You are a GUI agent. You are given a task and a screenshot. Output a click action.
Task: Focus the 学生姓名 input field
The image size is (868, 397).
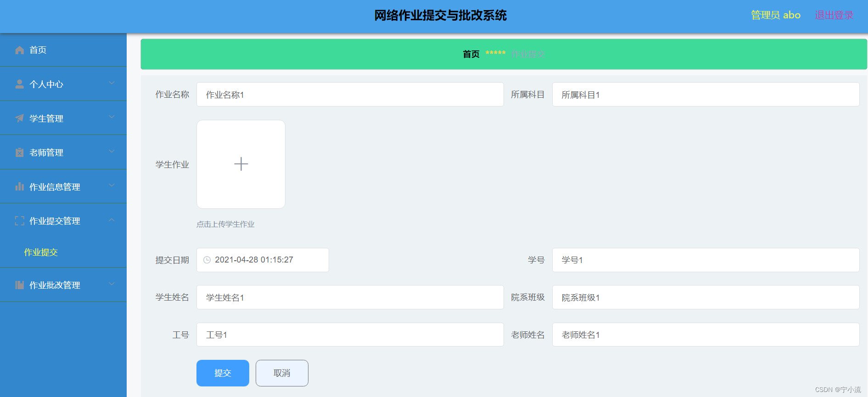350,297
